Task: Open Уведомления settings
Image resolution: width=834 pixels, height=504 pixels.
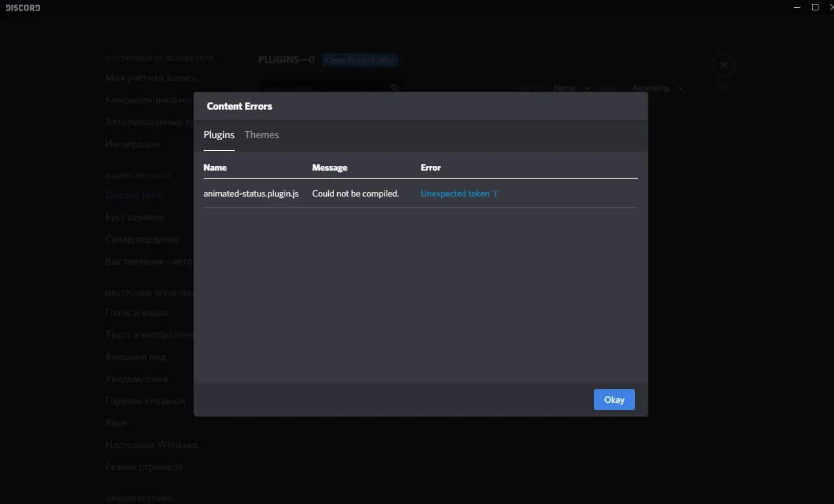Action: pyautogui.click(x=136, y=379)
